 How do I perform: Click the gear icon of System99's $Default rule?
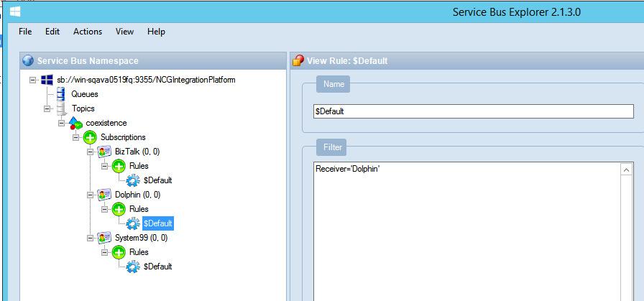(x=133, y=267)
